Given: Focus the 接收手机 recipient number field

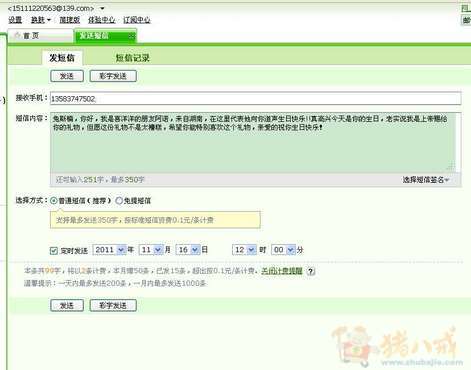Looking at the screenshot, I should pos(255,98).
